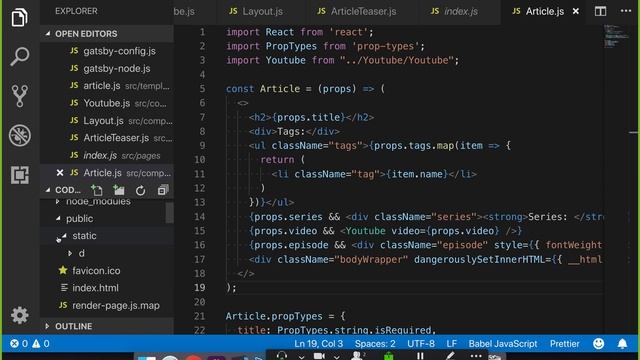This screenshot has width=640, height=360.
Task: Open the notifications bell
Action: tap(622, 344)
